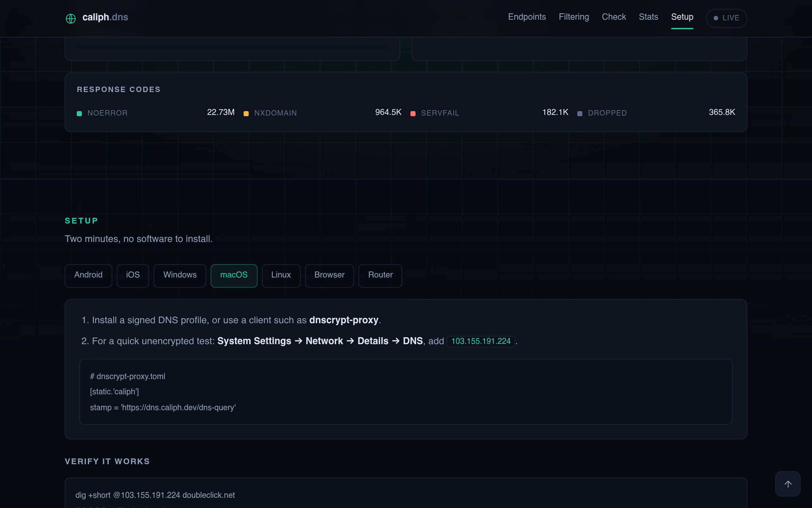Click the 22.73M NOERROR count
Image resolution: width=812 pixels, height=508 pixels.
point(221,112)
